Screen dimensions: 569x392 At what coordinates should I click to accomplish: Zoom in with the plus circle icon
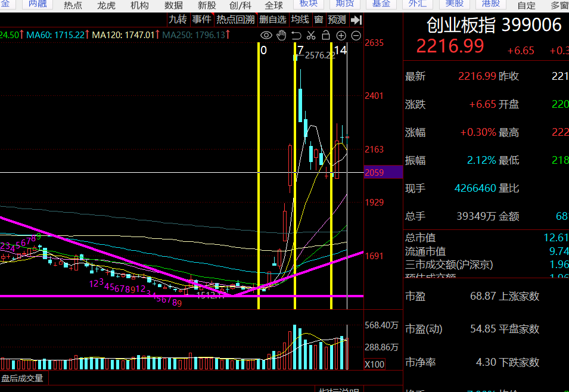341,35
